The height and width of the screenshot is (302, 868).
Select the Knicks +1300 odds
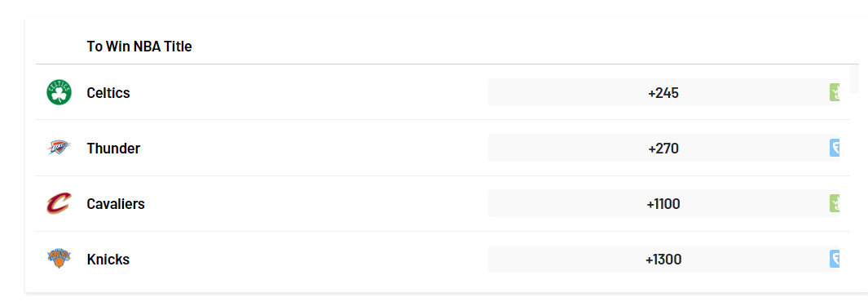tap(663, 259)
